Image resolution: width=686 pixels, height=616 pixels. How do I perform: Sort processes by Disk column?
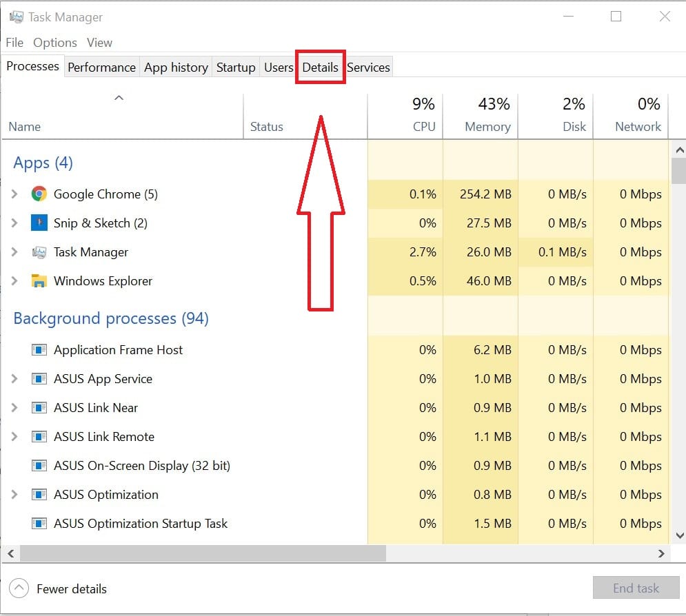click(x=556, y=116)
